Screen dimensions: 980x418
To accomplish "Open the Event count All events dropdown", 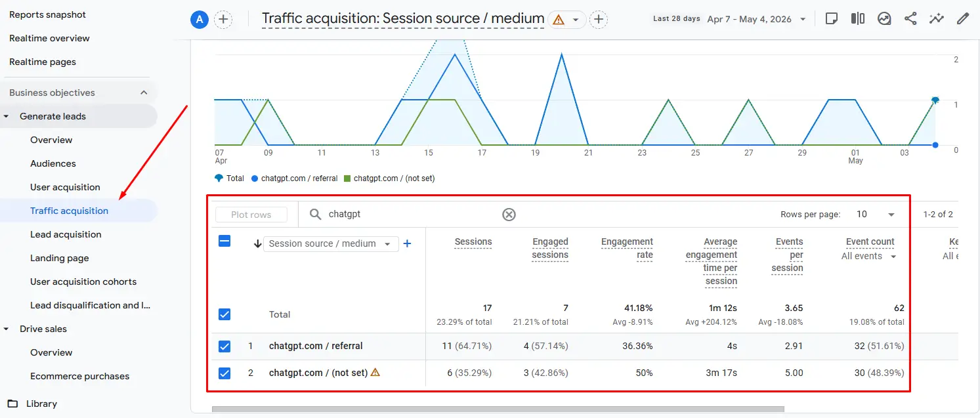I will click(x=868, y=256).
